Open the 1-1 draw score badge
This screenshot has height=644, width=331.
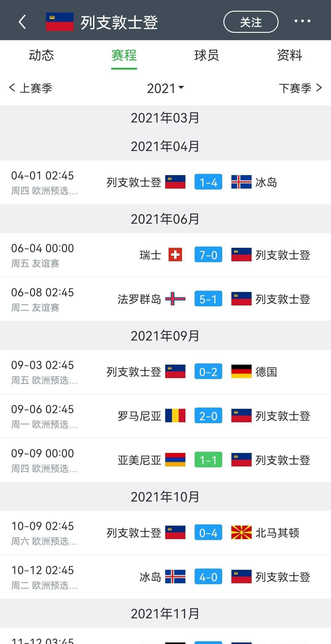(x=208, y=460)
